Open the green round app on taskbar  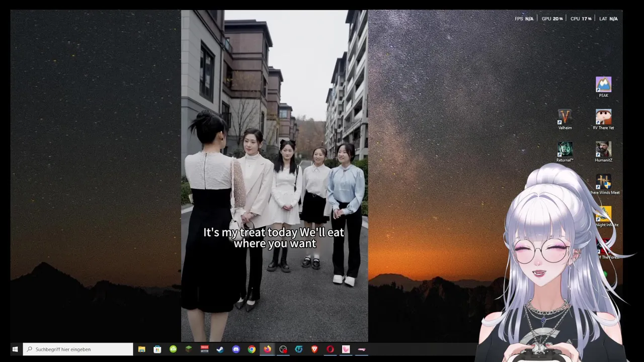click(173, 349)
